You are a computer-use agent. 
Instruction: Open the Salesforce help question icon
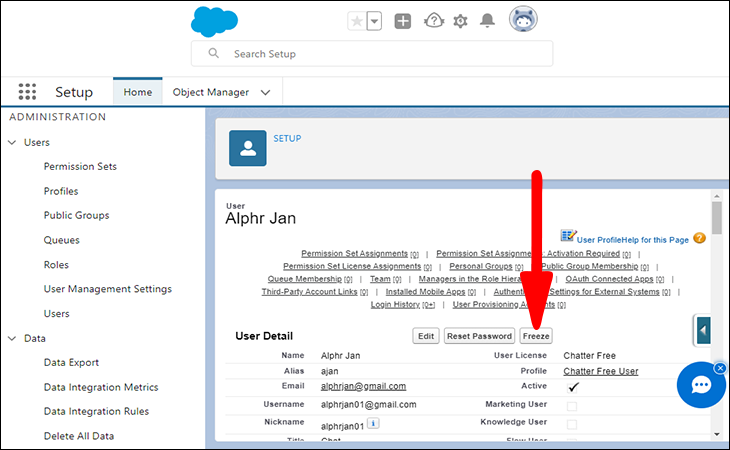tap(433, 21)
